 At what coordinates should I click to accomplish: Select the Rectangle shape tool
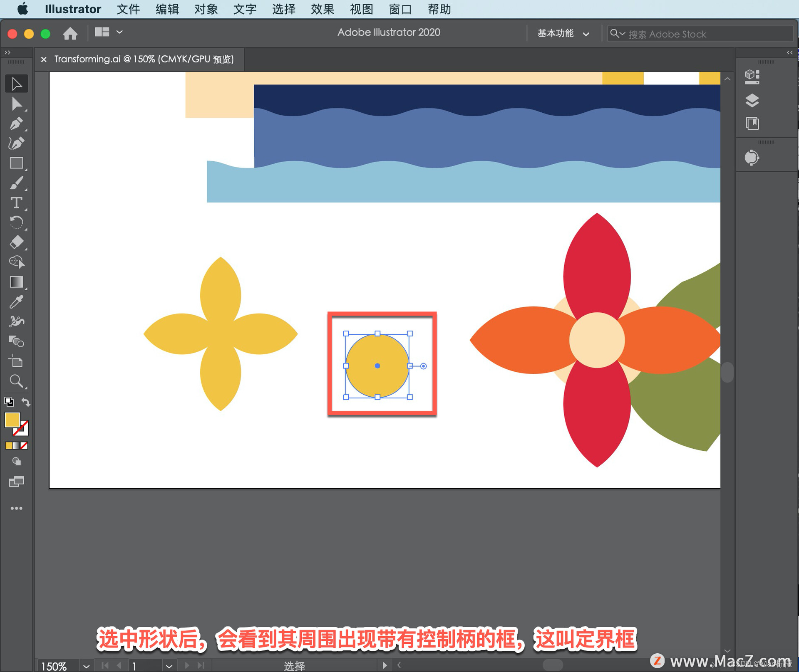(16, 163)
